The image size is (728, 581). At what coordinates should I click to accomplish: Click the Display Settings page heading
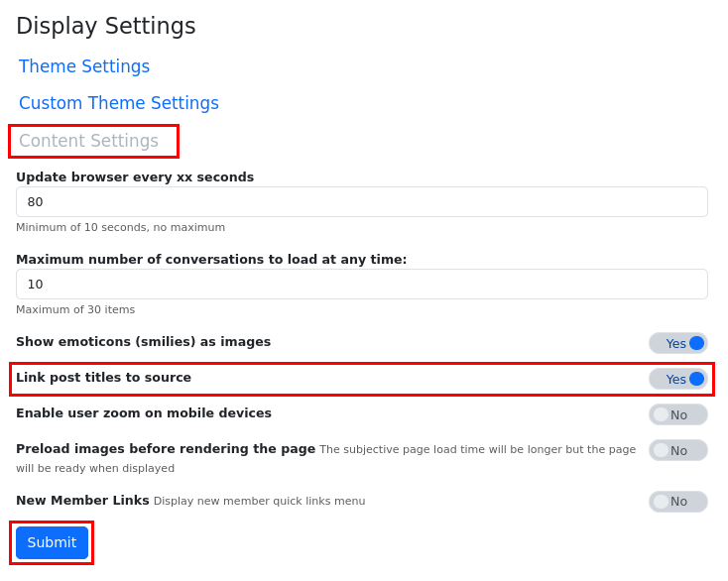(106, 26)
